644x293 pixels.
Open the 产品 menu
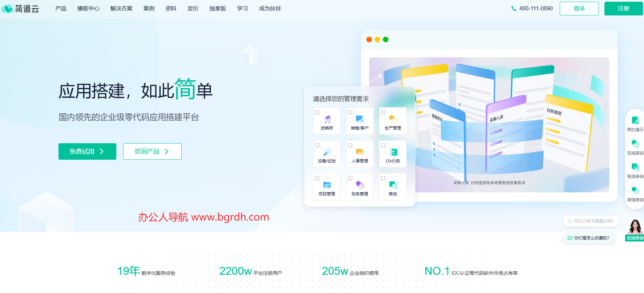click(x=61, y=9)
